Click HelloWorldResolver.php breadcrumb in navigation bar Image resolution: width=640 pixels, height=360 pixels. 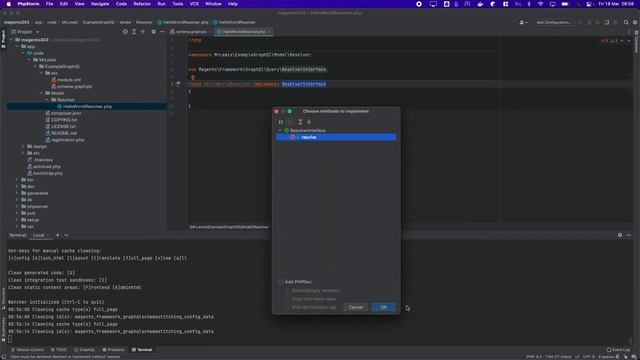(183, 22)
